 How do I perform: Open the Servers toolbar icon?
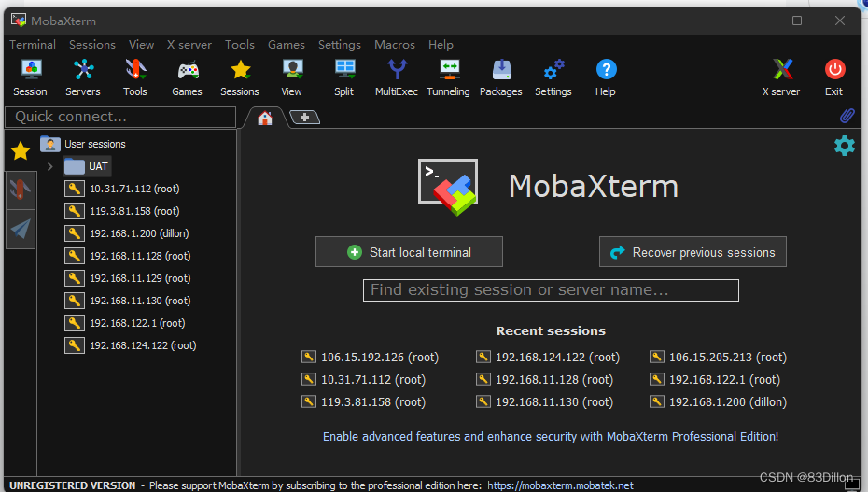(83, 78)
